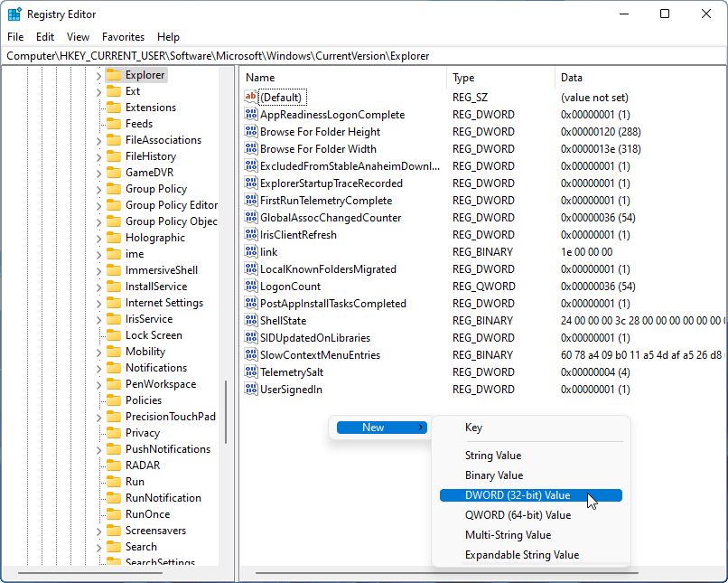This screenshot has width=728, height=583.
Task: Expand the Internet Settings key
Action: (x=98, y=304)
